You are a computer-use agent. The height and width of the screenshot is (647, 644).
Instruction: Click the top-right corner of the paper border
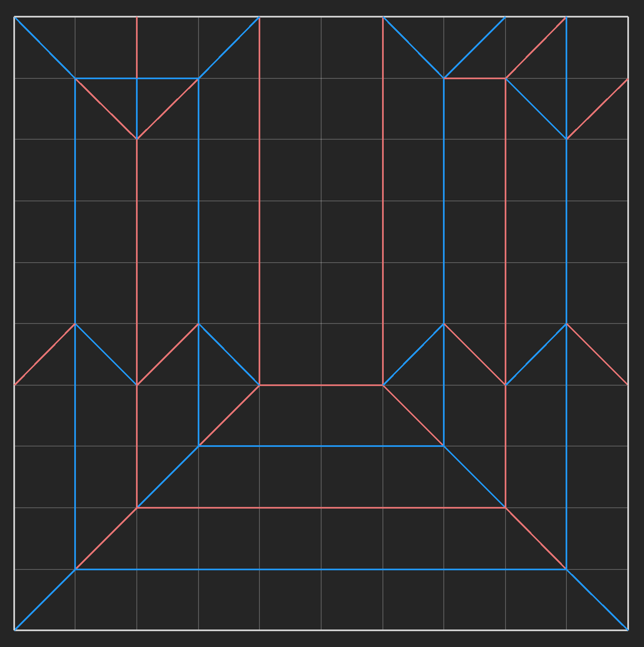point(628,17)
